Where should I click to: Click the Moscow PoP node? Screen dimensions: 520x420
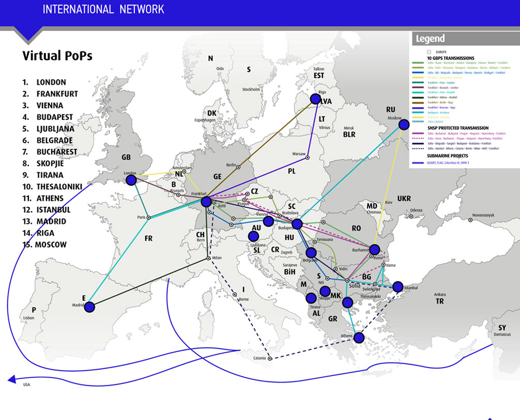click(404, 124)
